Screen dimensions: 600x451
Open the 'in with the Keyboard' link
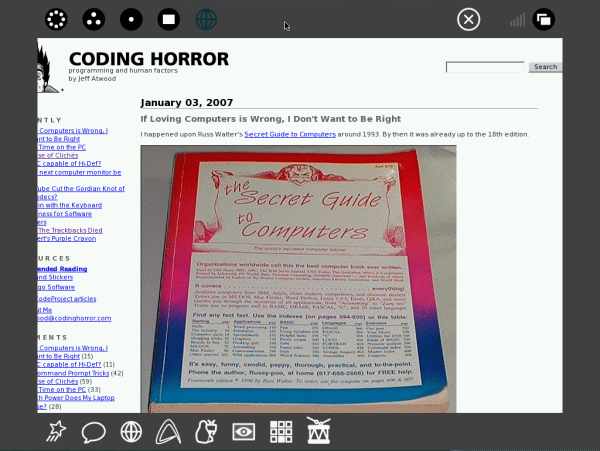click(70, 205)
